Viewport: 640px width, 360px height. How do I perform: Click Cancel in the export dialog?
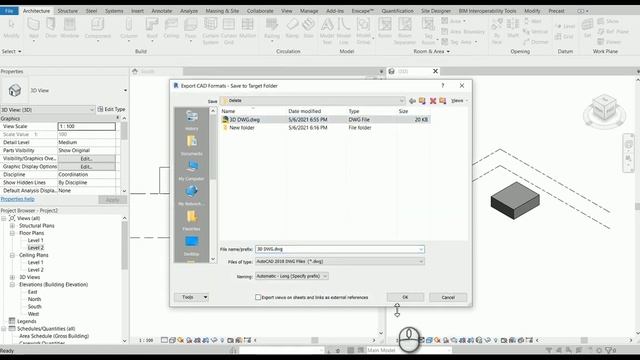tap(448, 297)
